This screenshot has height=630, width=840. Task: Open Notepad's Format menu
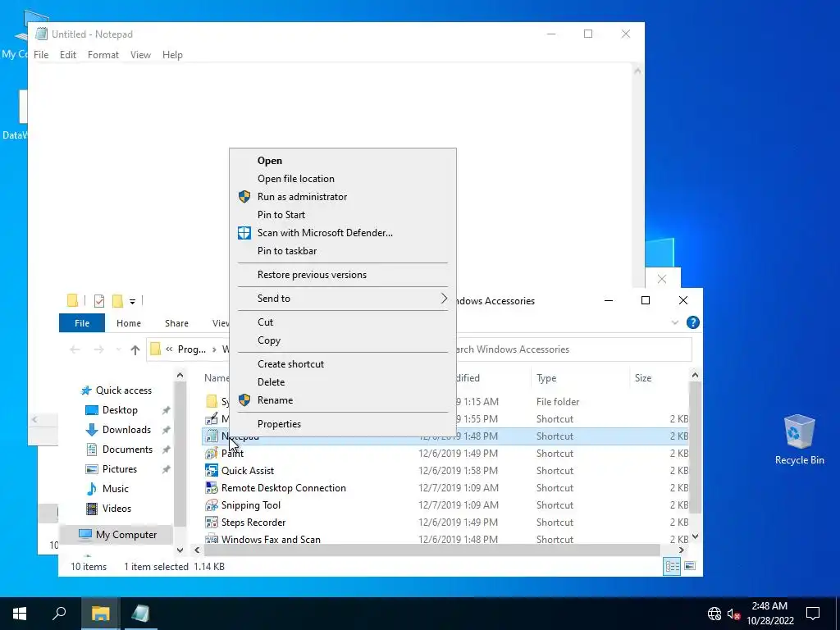click(x=103, y=55)
